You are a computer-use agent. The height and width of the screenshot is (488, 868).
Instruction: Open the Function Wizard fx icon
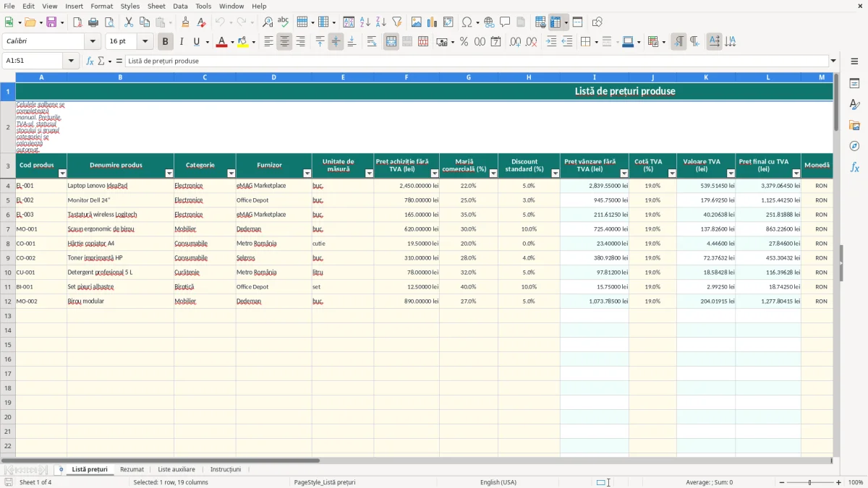tap(90, 61)
